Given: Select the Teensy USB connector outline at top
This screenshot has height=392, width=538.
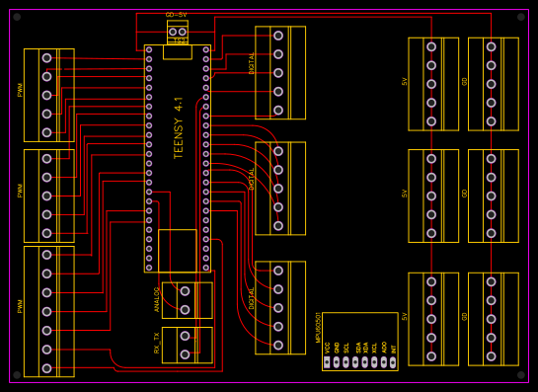Looking at the screenshot, I should 178,52.
